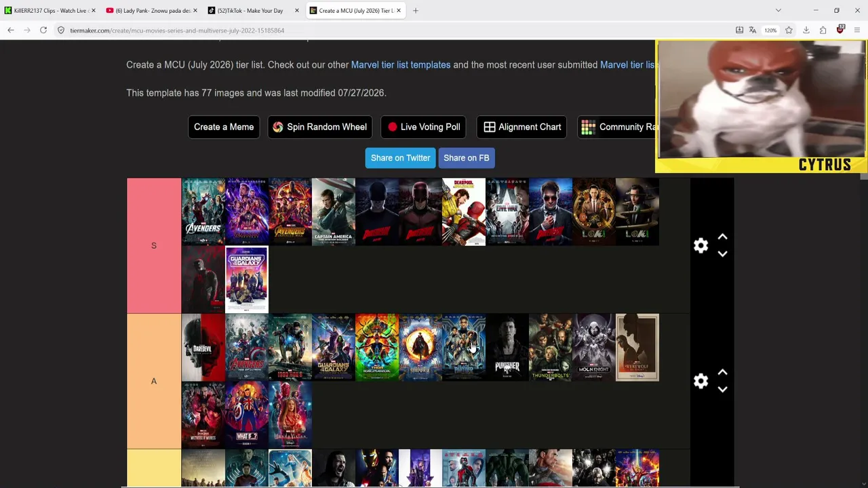
Task: Close the Lady Pank YouTube tab
Action: pos(195,10)
